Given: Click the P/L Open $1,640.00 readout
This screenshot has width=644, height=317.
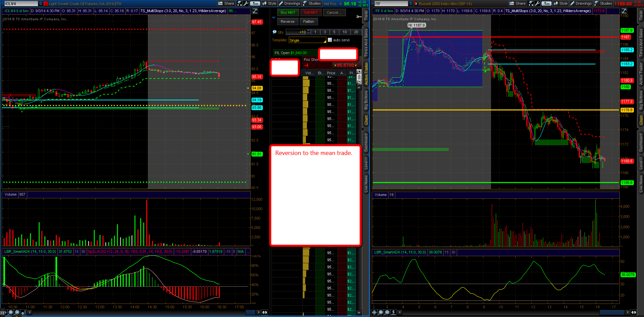Looking at the screenshot, I should pos(290,53).
